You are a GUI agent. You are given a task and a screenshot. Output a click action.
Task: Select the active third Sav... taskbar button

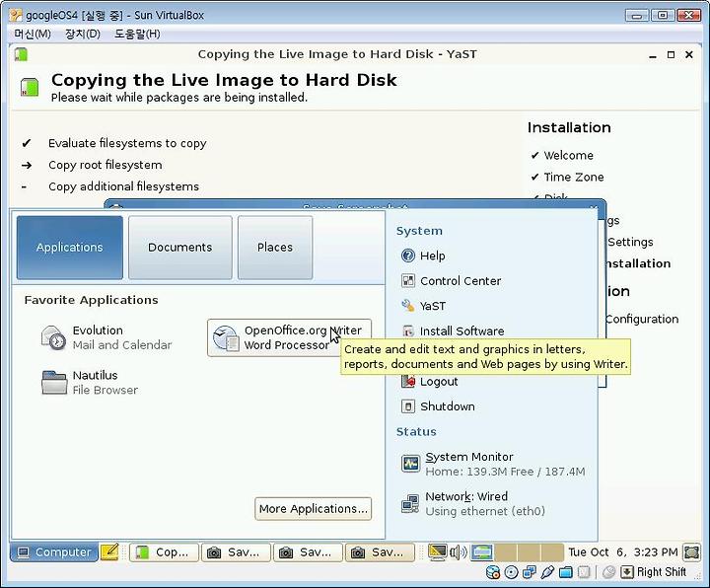380,552
